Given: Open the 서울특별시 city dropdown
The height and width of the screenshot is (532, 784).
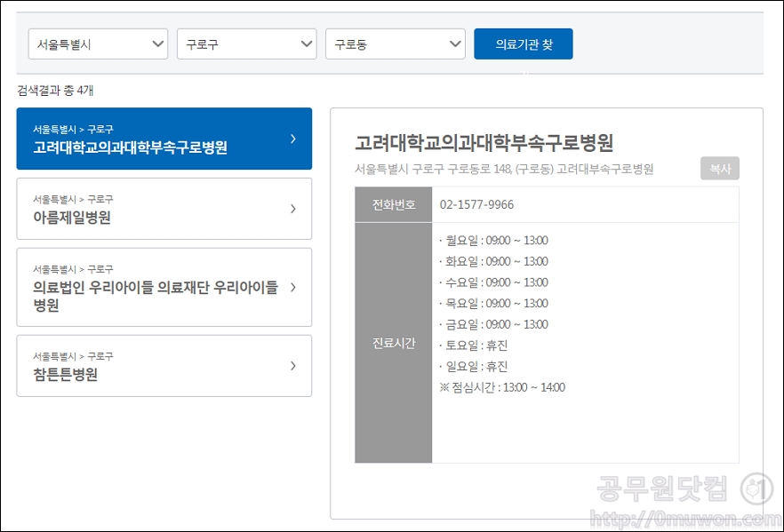Looking at the screenshot, I should [98, 44].
